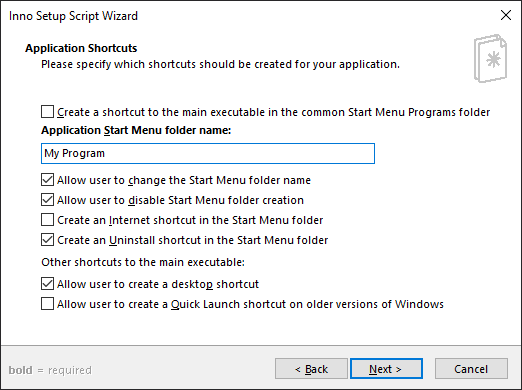Click the Inno Setup Script Wizard title text

[x=73, y=16]
